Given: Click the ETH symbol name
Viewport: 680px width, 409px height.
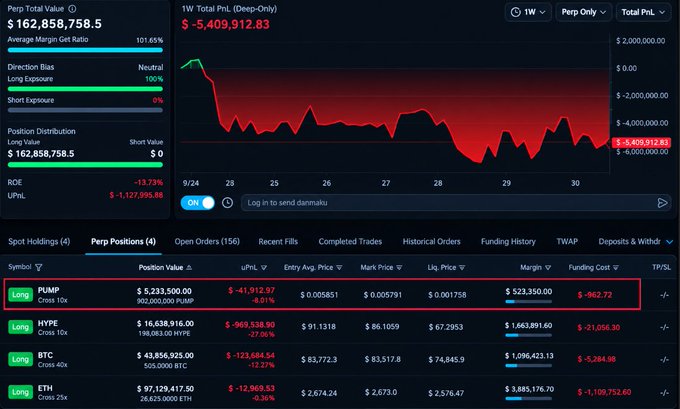Looking at the screenshot, I should (x=45, y=388).
